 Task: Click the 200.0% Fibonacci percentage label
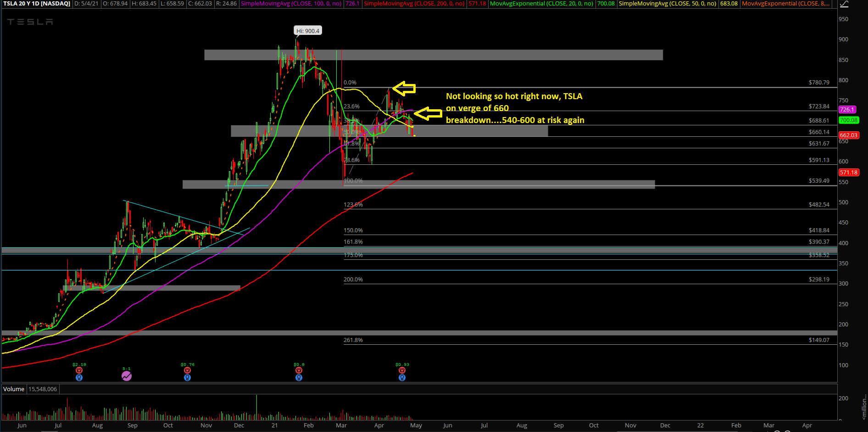(x=353, y=280)
